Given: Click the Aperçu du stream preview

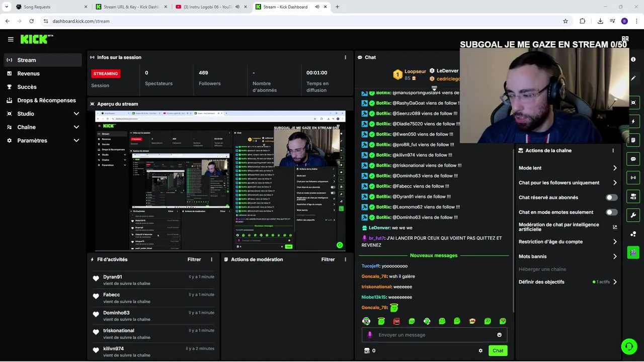Looking at the screenshot, I should 220,180.
